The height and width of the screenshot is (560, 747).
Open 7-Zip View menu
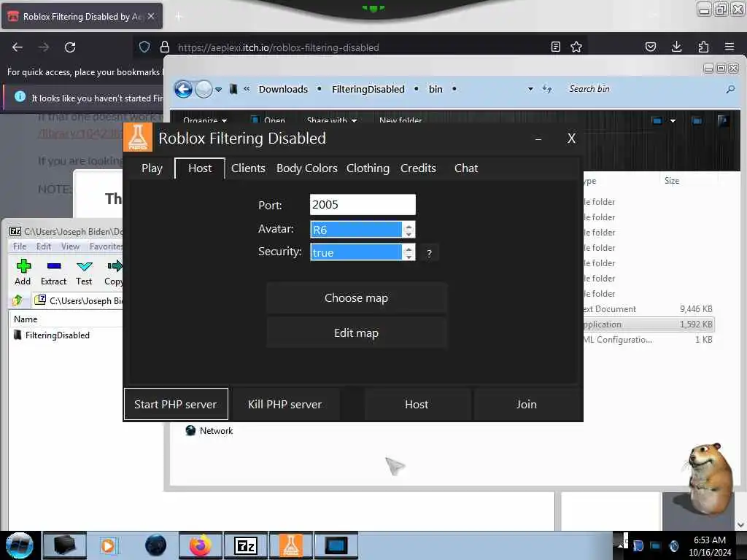coord(70,246)
